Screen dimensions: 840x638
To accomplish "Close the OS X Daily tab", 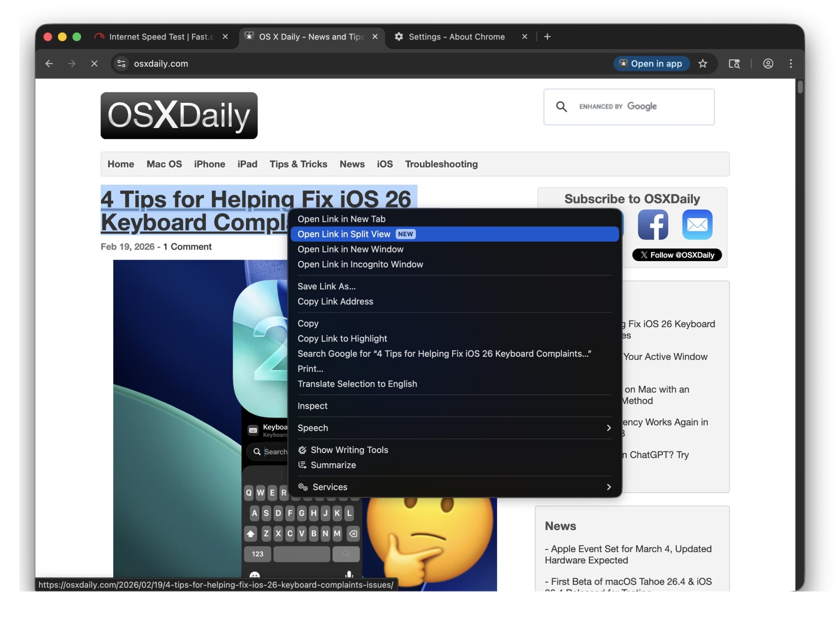I will [x=375, y=36].
